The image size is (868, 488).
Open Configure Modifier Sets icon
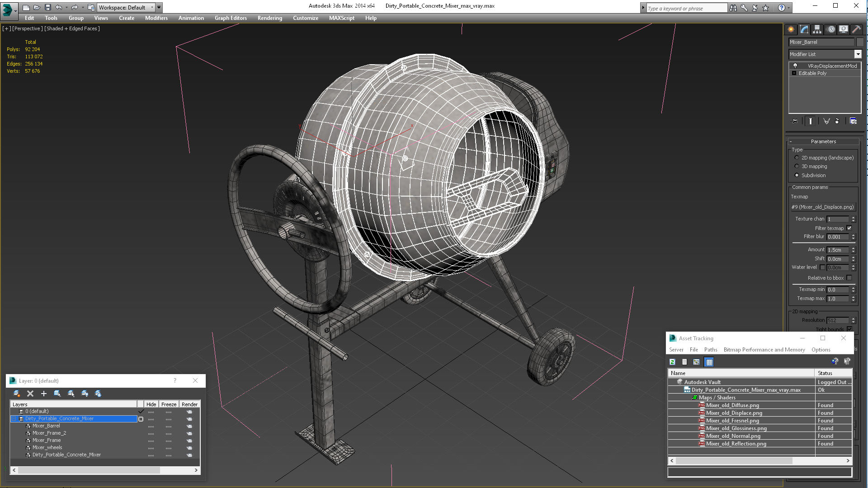coord(853,121)
